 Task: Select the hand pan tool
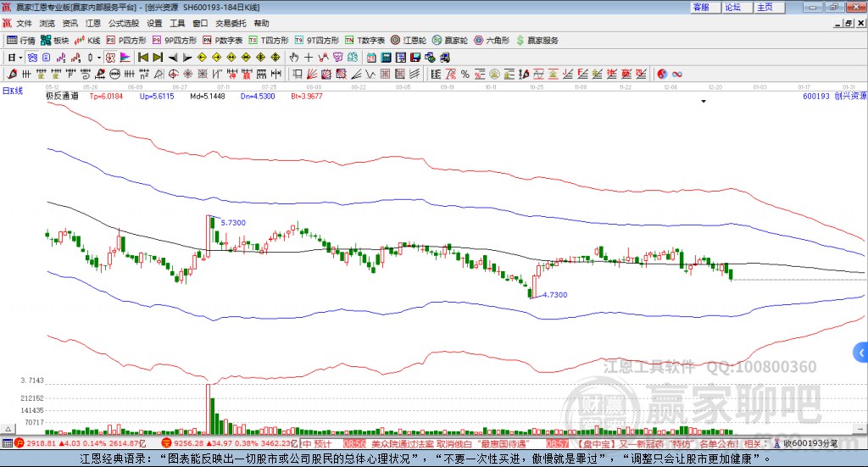[x=294, y=58]
